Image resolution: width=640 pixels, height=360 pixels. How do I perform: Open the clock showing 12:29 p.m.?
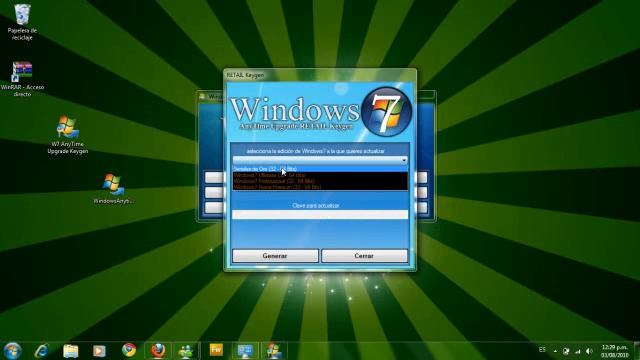pos(615,351)
